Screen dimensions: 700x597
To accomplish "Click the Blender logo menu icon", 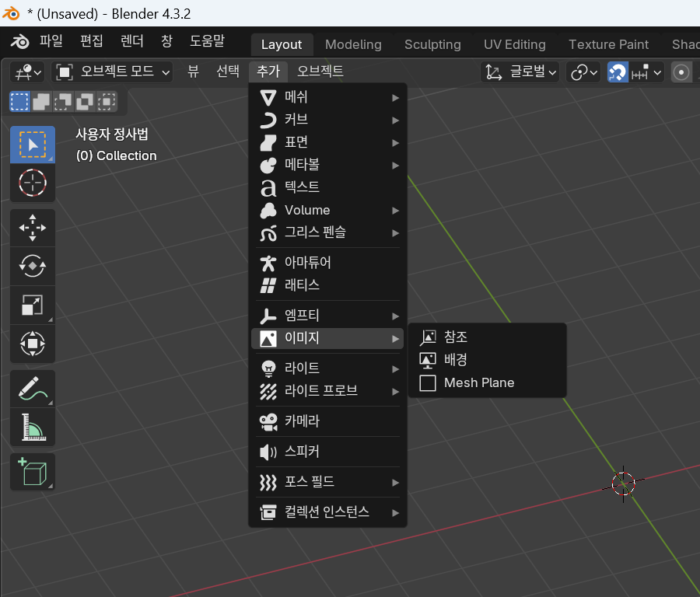I will coord(19,41).
